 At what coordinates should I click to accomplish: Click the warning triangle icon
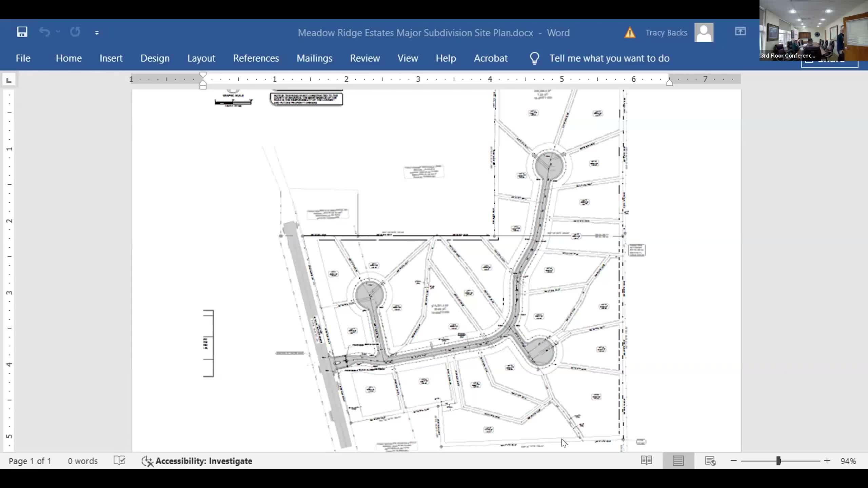tap(630, 33)
